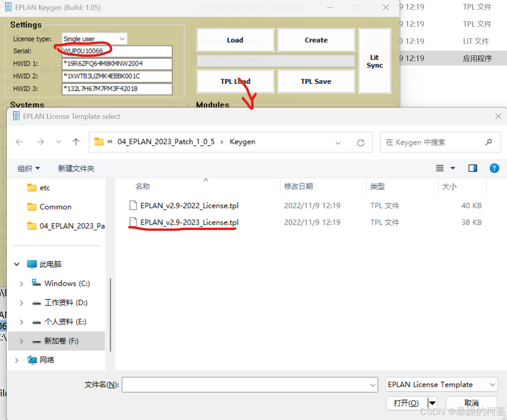This screenshot has width=507, height=420.
Task: Click the 取消 button
Action: point(471,403)
